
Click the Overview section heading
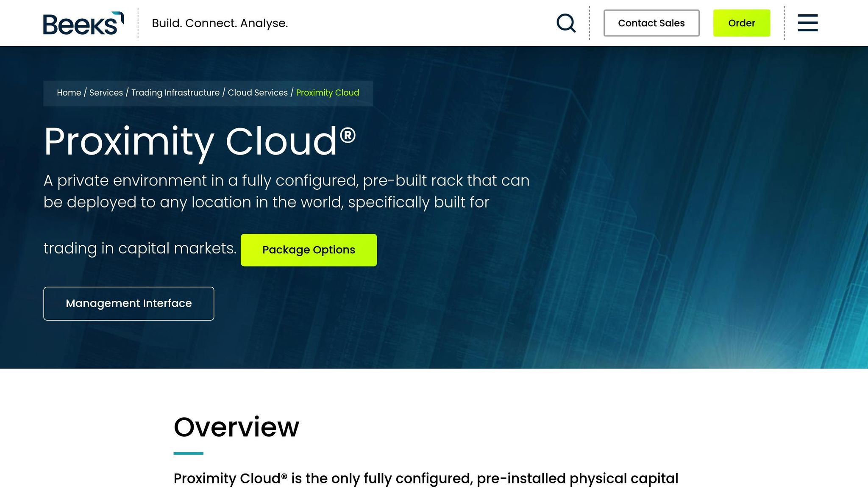[236, 427]
